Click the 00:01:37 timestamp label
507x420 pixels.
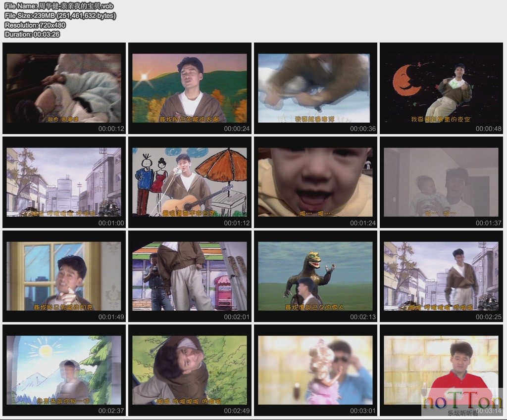[489, 223]
